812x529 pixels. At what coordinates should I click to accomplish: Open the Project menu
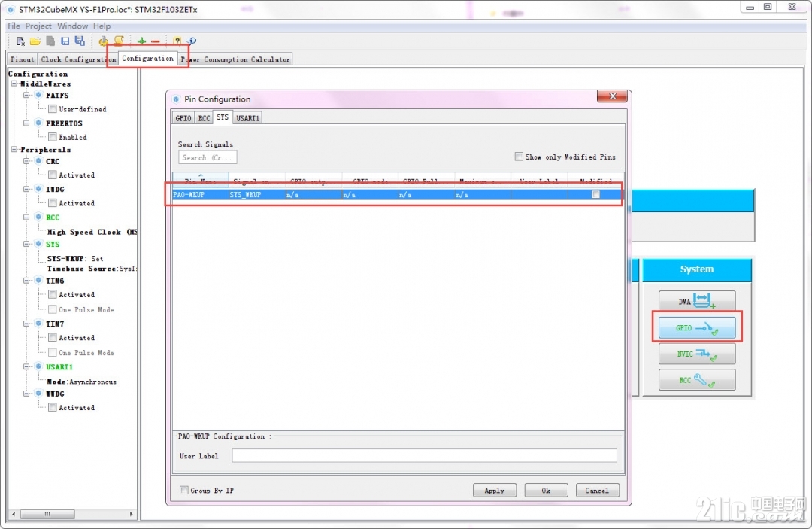tap(38, 26)
